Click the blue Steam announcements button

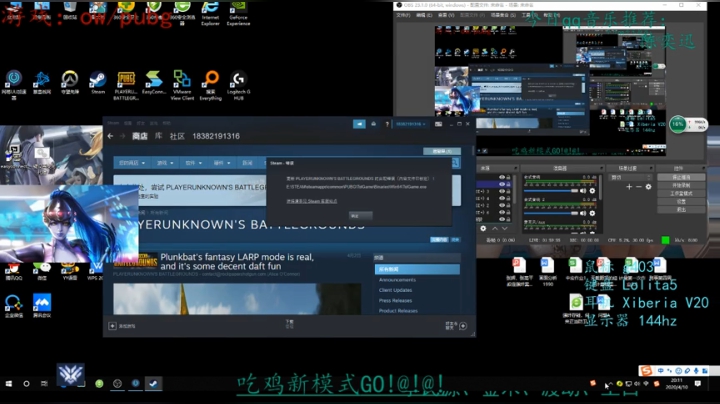[x=359, y=123]
